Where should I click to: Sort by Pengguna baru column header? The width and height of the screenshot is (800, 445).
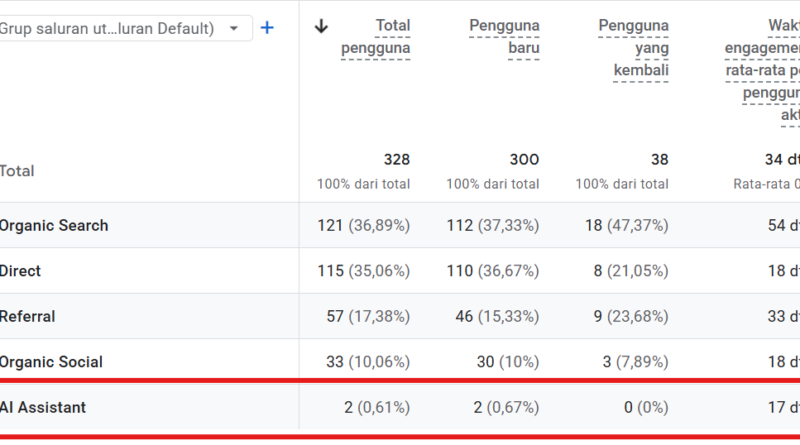(x=504, y=37)
